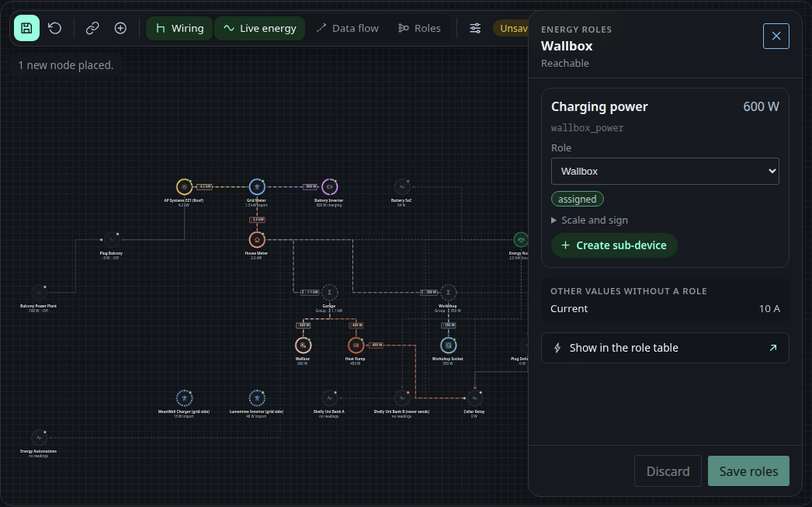
Task: Select the Garage group sigma node
Action: 329,293
